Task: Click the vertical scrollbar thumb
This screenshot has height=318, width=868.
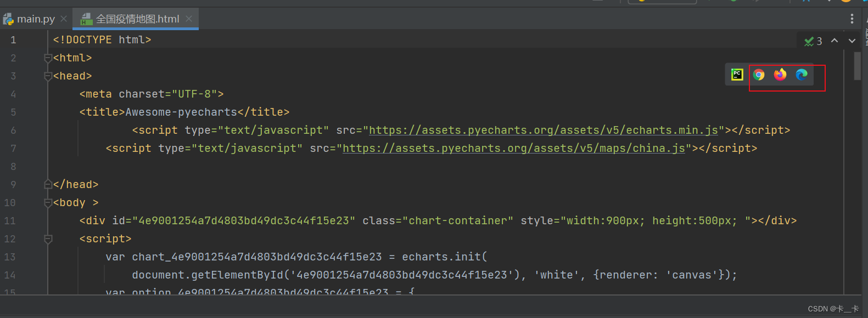Action: [x=857, y=66]
